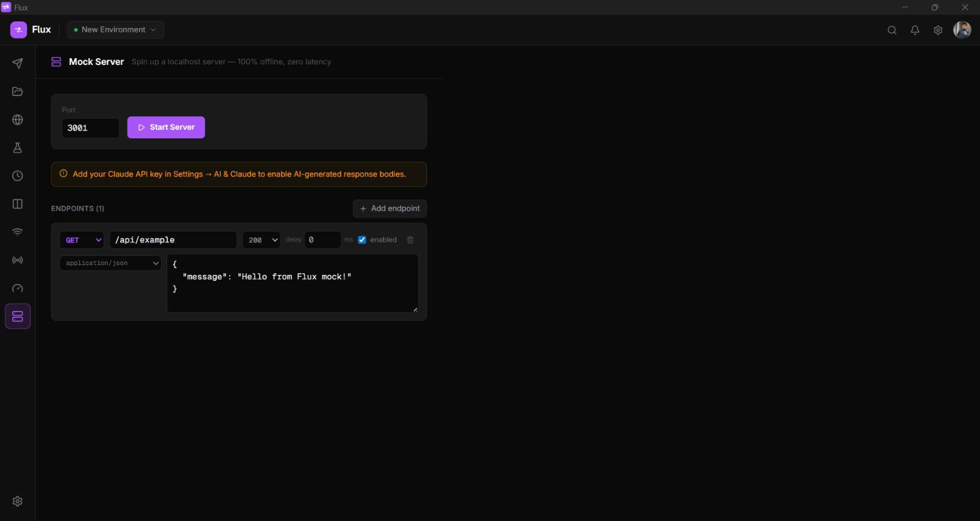This screenshot has height=521, width=980.
Task: Click the Start Server button
Action: point(166,127)
